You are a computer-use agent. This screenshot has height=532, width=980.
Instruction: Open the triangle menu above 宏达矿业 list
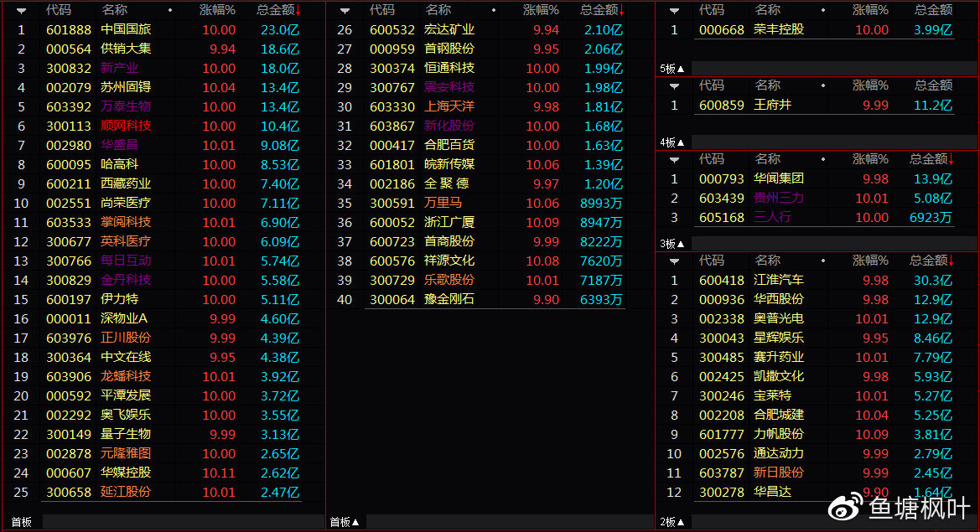[x=345, y=11]
